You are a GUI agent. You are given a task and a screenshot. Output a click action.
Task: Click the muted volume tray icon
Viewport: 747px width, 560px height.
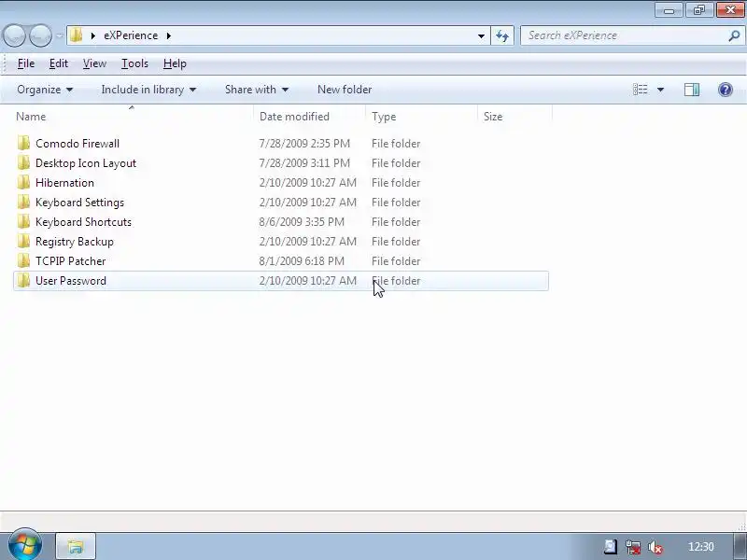pos(655,547)
